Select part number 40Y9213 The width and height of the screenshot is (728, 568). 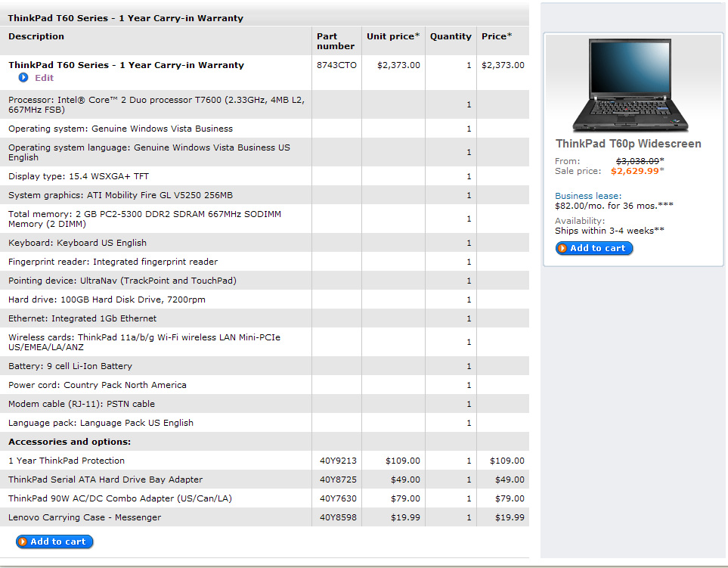[x=338, y=461]
